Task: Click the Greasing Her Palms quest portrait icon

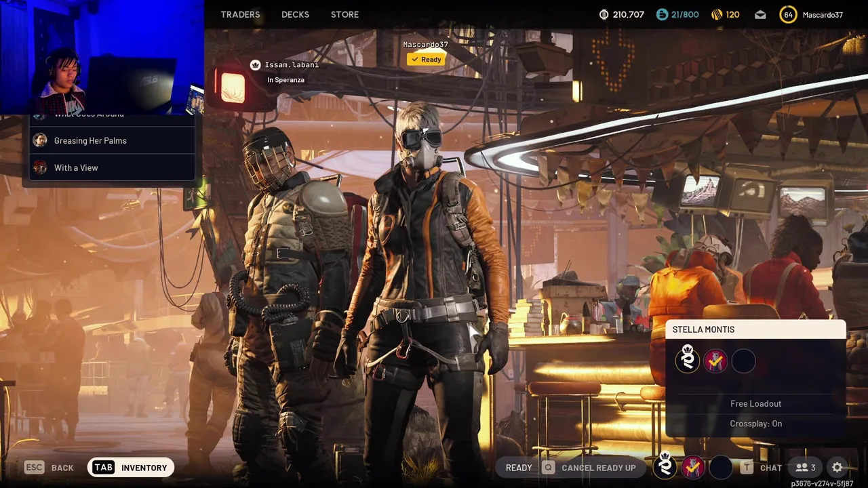Action: [40, 140]
